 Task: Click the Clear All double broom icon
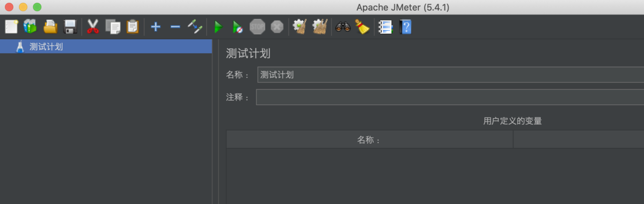point(320,26)
